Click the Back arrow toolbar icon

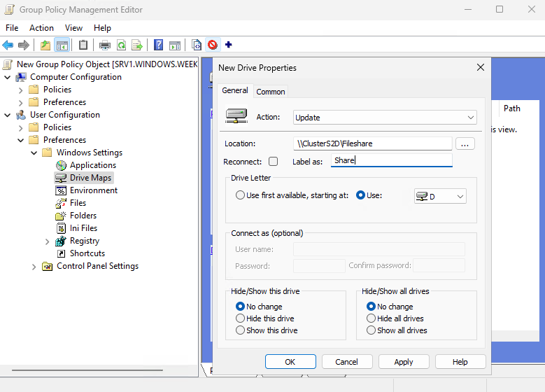[x=8, y=45]
